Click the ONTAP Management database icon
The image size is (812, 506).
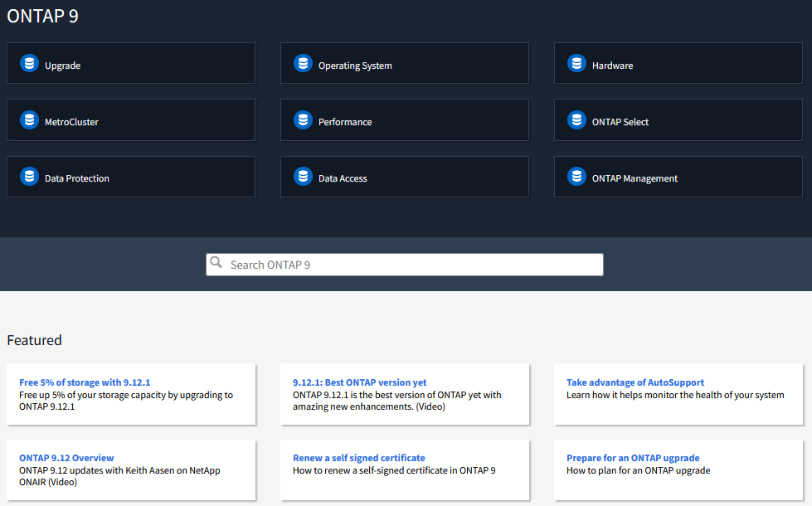577,177
